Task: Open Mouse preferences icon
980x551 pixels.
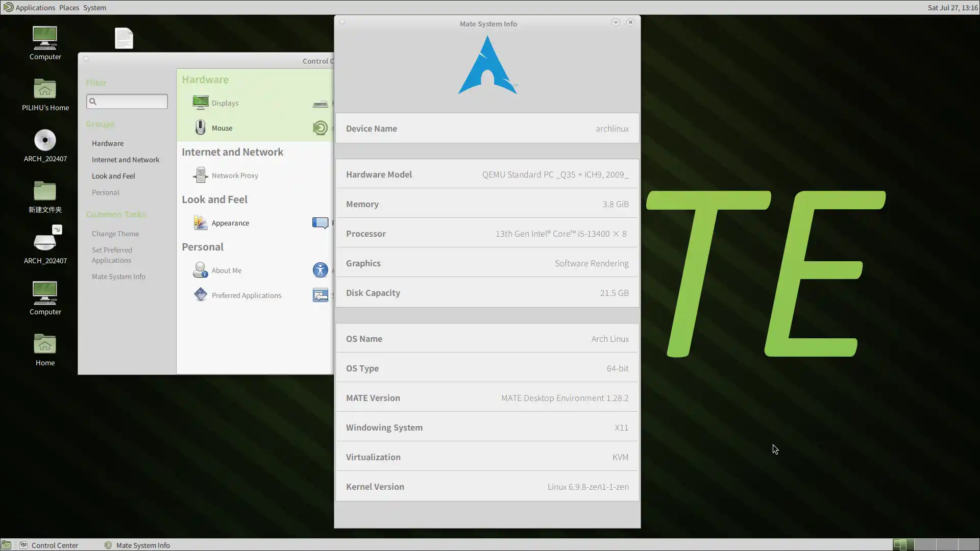Action: click(x=201, y=128)
